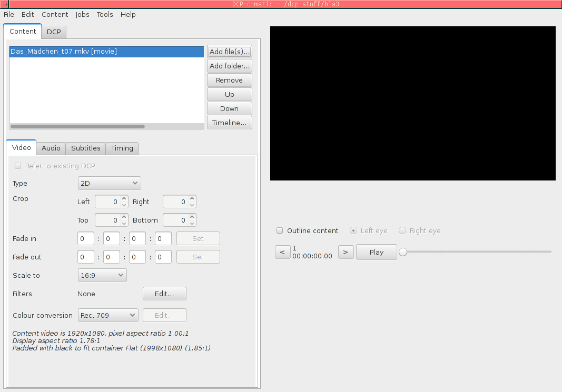Click the Right crop value field
Image resolution: width=562 pixels, height=392 pixels.
(176, 202)
